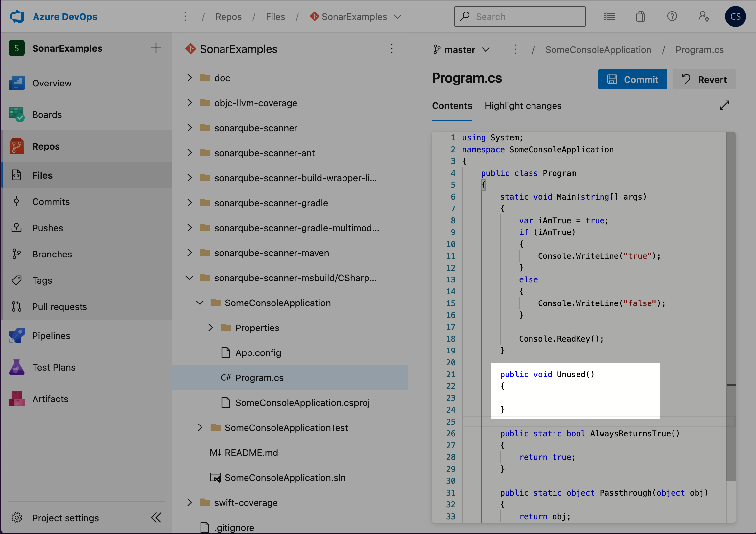Expand the SomeConsoleApplicationTest folder
756x534 pixels.
click(x=200, y=427)
